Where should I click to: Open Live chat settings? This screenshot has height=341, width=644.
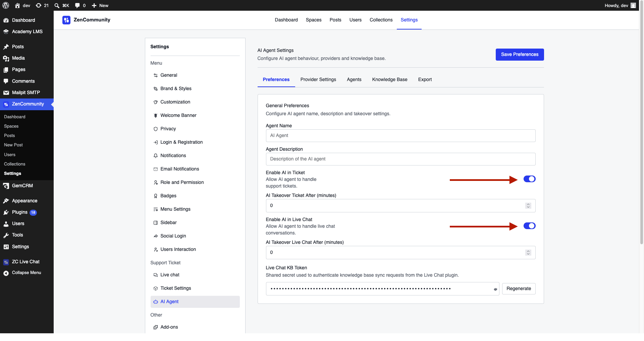point(195,275)
